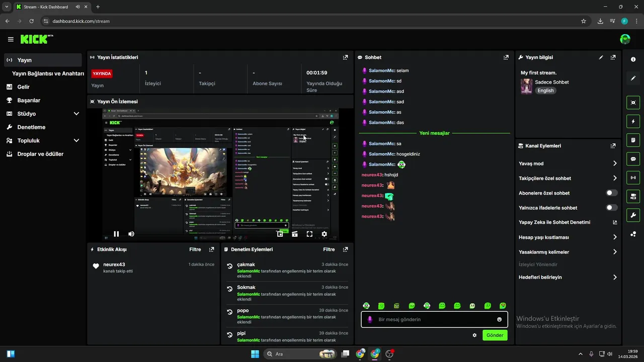Pop out the Yayın İstatistikleri panel

[345, 57]
